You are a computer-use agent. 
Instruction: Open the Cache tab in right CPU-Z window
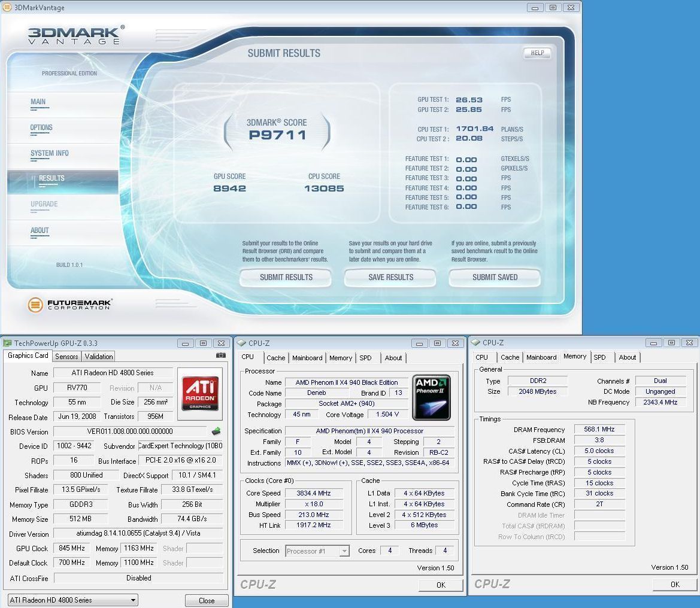(510, 357)
